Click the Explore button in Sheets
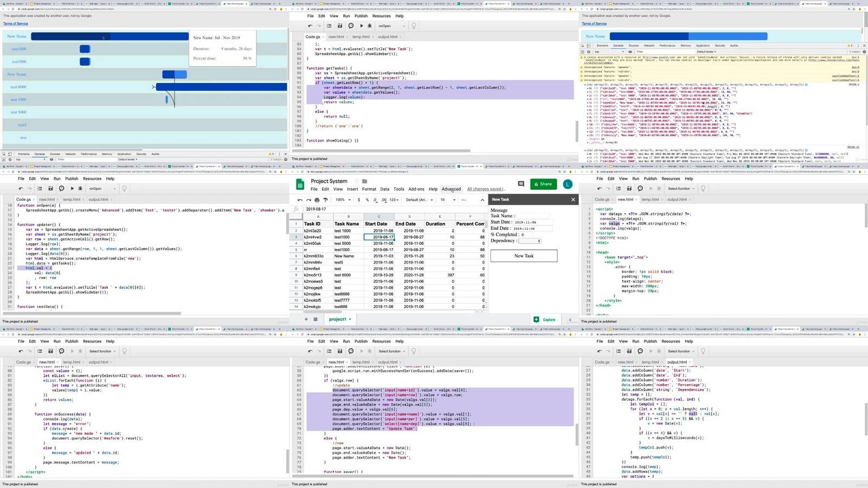Viewport: 868px width, 488px height. (544, 320)
